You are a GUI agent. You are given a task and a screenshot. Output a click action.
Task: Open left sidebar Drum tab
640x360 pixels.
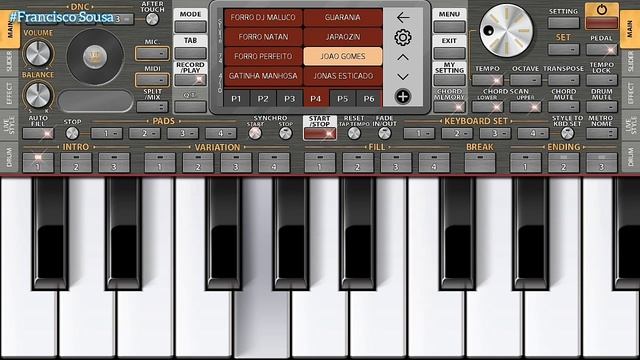coord(9,157)
